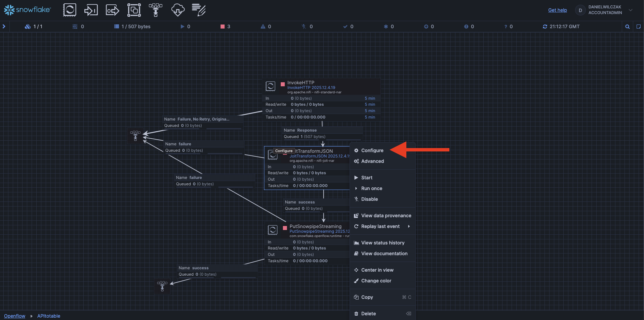Select the Funnel toolbar icon

coord(155,10)
